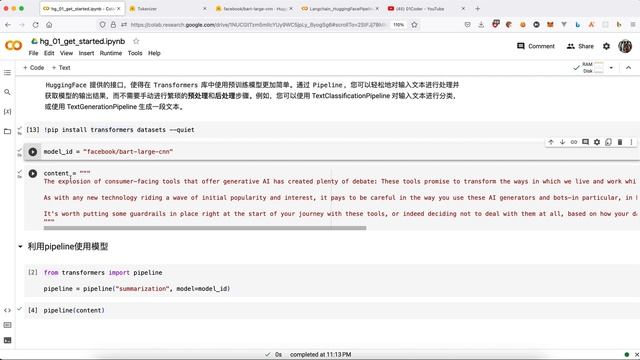Star the hg_01_get_started notebook
The height and width of the screenshot is (360, 640).
pyautogui.click(x=136, y=41)
